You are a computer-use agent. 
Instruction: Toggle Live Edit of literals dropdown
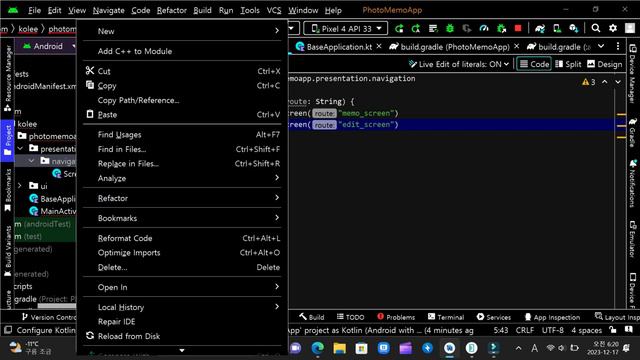[459, 64]
